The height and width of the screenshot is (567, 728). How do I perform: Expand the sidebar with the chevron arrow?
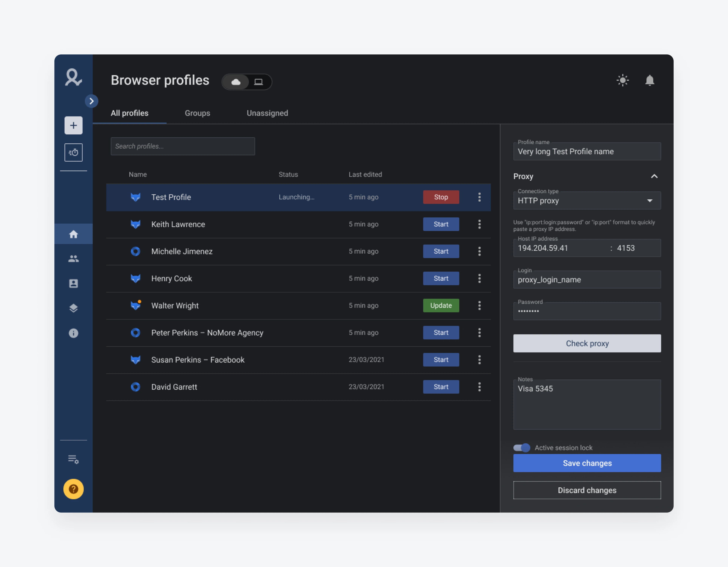[91, 101]
